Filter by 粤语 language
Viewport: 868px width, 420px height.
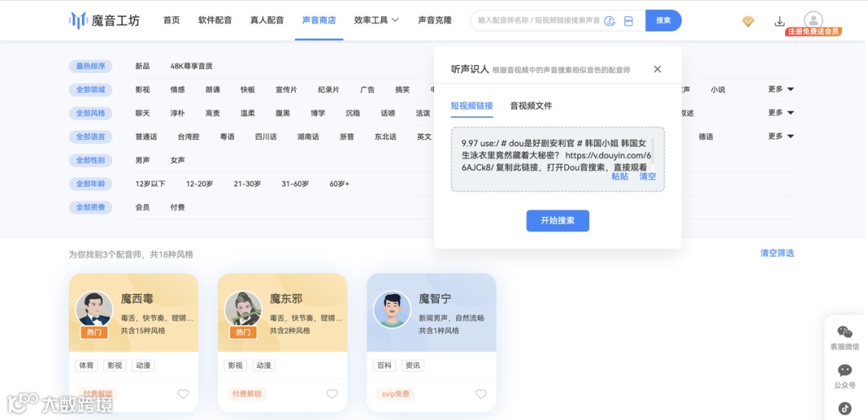pyautogui.click(x=227, y=137)
